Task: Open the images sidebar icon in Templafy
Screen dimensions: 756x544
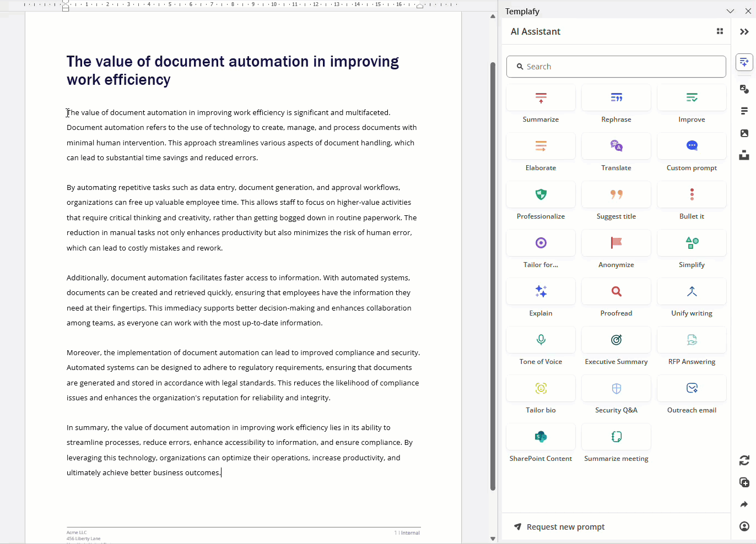Action: coord(744,133)
